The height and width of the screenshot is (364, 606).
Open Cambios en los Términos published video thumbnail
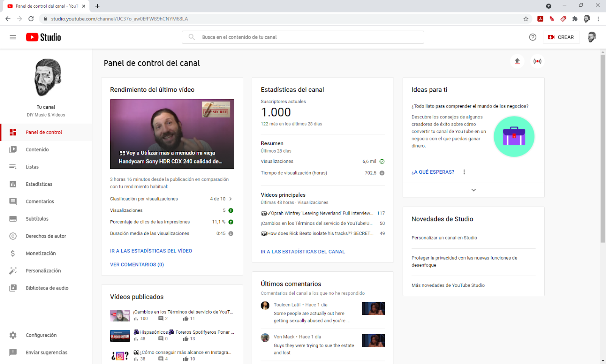pos(120,315)
